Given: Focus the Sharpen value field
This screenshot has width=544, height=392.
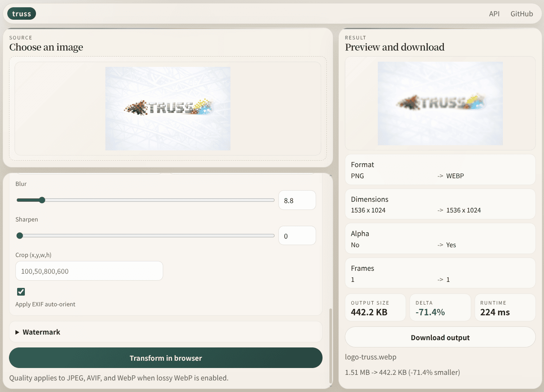Looking at the screenshot, I should pos(297,236).
